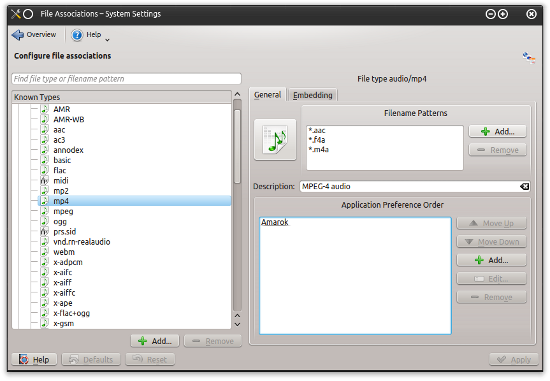Viewport: 550px width, 381px height.
Task: Select Amarok in application preference list
Action: tap(275, 222)
